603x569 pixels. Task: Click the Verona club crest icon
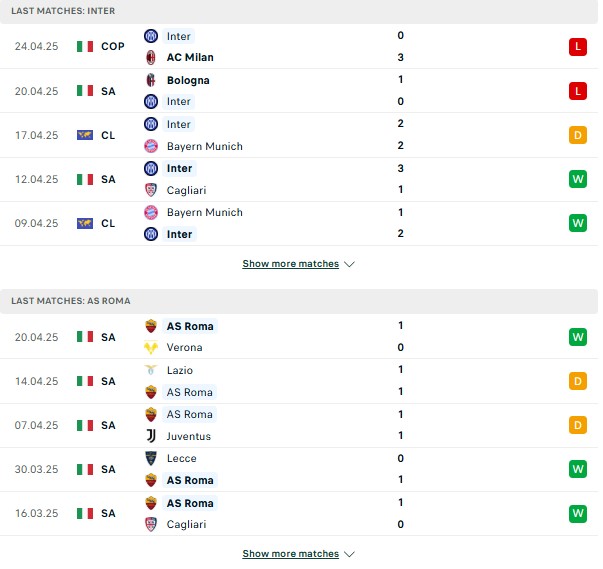151,347
